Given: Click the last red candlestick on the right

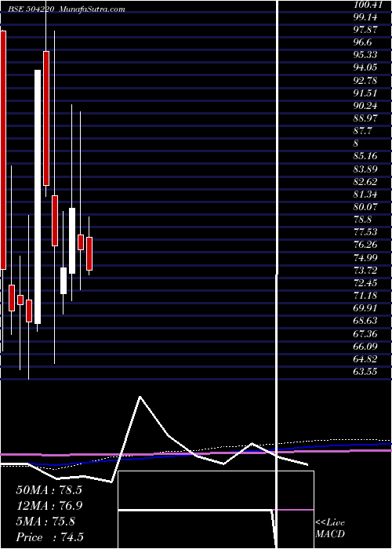Looking at the screenshot, I should (89, 254).
